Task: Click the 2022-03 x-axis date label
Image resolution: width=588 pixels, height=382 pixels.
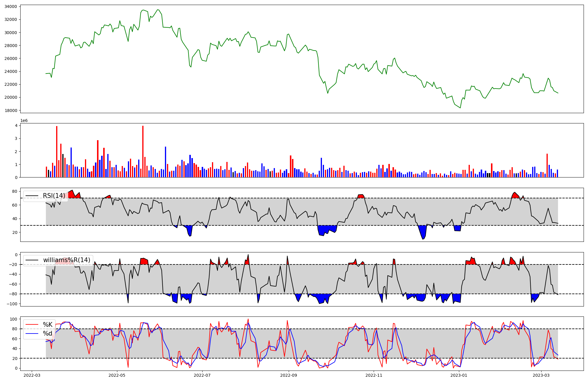Action: coord(32,375)
